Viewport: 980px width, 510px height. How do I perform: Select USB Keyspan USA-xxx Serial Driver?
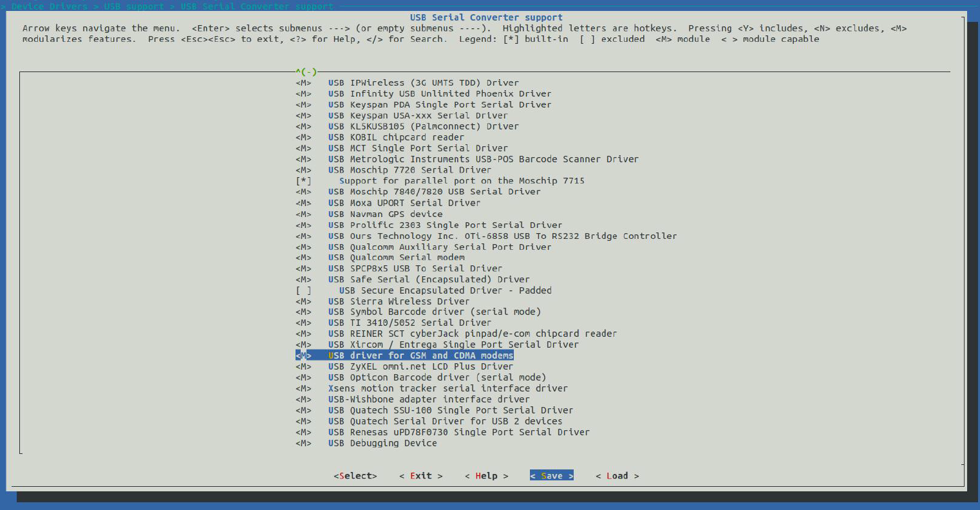[x=418, y=115]
